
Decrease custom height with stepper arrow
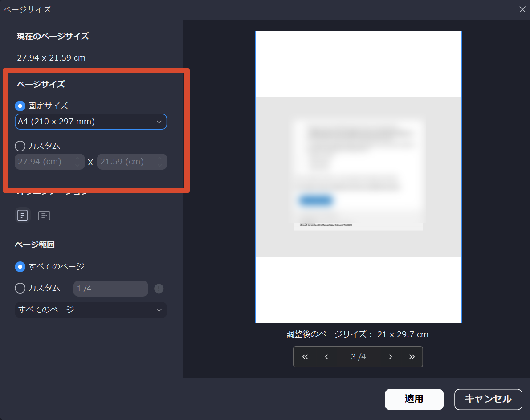160,165
